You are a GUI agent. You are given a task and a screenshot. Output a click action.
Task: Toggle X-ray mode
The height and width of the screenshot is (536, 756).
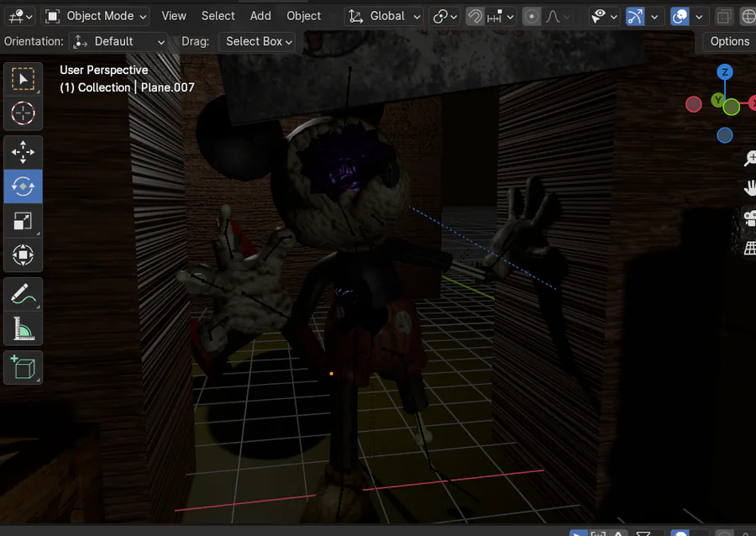point(724,17)
